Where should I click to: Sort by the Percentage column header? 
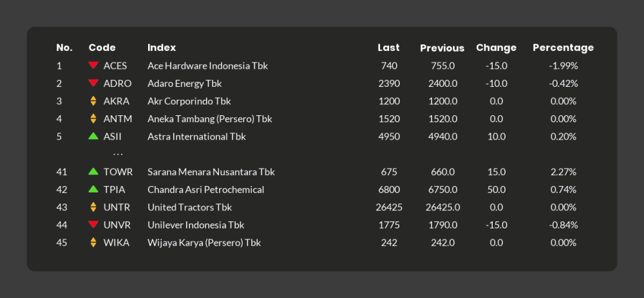(x=563, y=48)
